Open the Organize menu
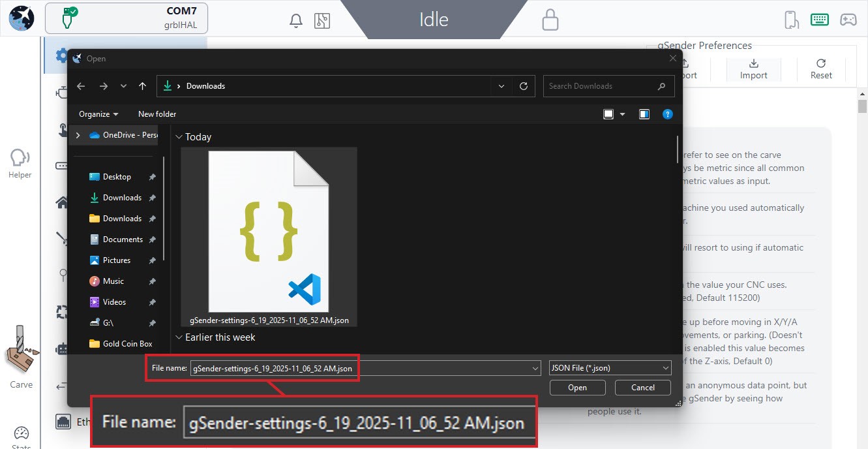Image resolution: width=868 pixels, height=449 pixels. [98, 114]
